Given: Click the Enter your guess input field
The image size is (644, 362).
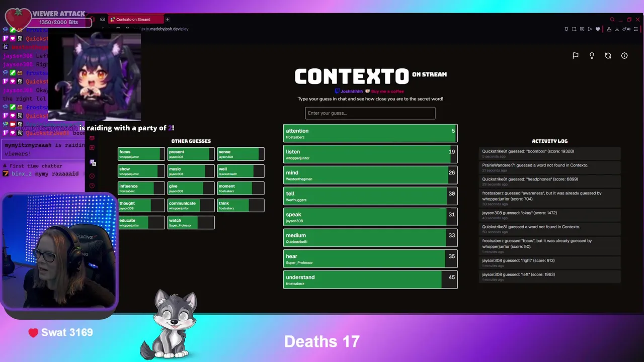Looking at the screenshot, I should click(x=370, y=113).
